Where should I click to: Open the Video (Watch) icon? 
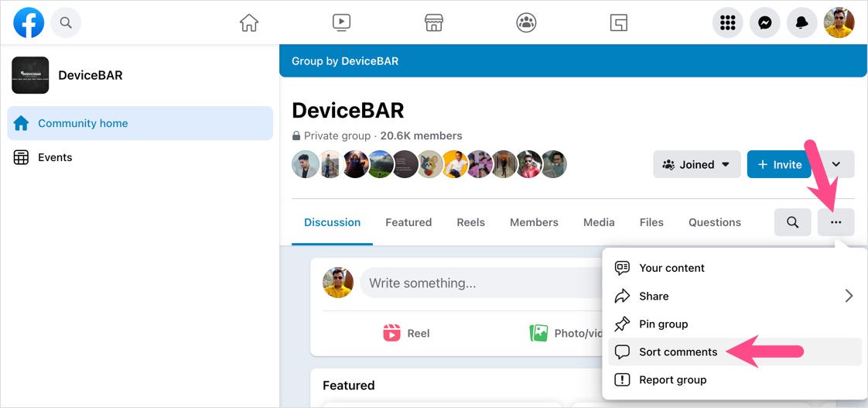pyautogui.click(x=342, y=22)
